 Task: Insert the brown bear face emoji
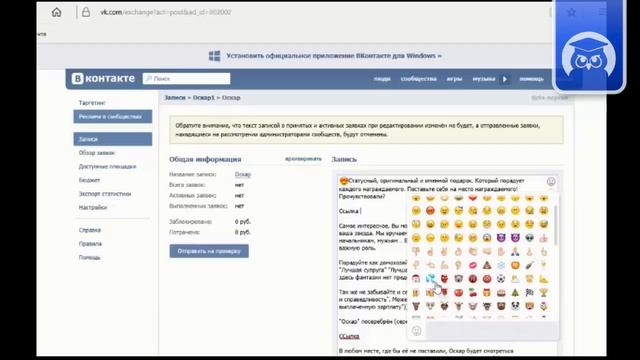501,306
